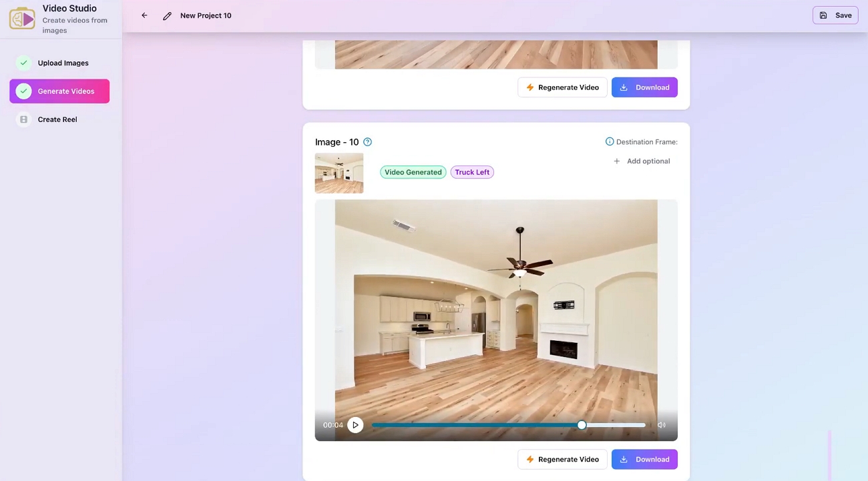Download the Image 10 video
The image size is (868, 481).
point(644,459)
